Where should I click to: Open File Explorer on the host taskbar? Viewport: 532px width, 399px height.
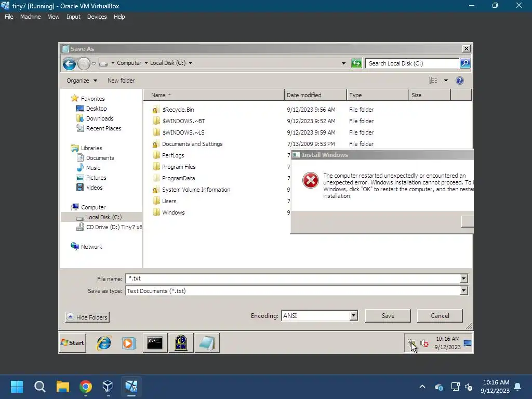coord(63,387)
